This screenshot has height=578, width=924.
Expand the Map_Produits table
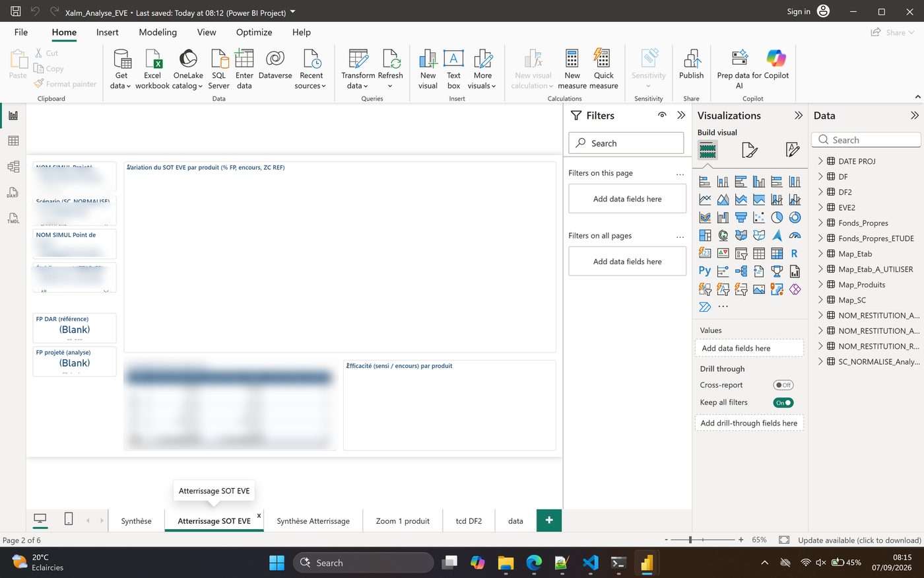(820, 284)
